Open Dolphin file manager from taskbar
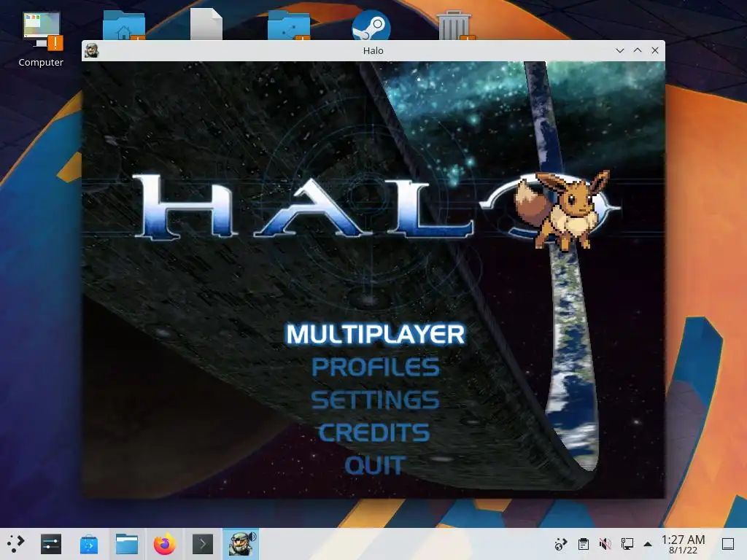The image size is (747, 560). pos(127,544)
